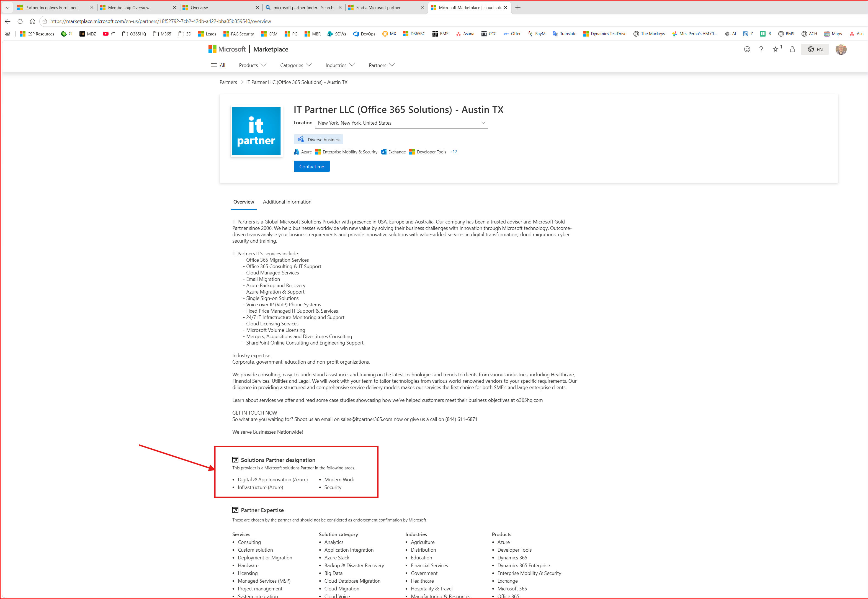The width and height of the screenshot is (868, 599).
Task: Open Maps bookmark
Action: (x=833, y=34)
